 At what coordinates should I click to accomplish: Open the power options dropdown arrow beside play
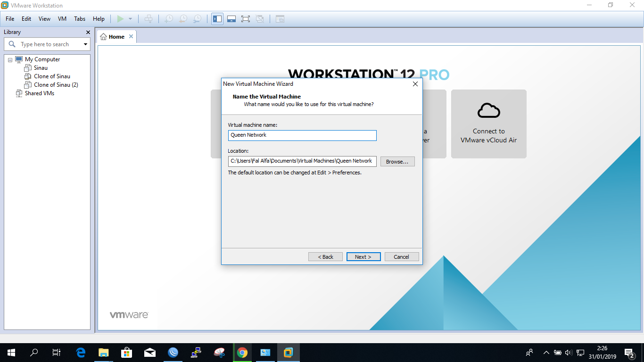(x=130, y=19)
